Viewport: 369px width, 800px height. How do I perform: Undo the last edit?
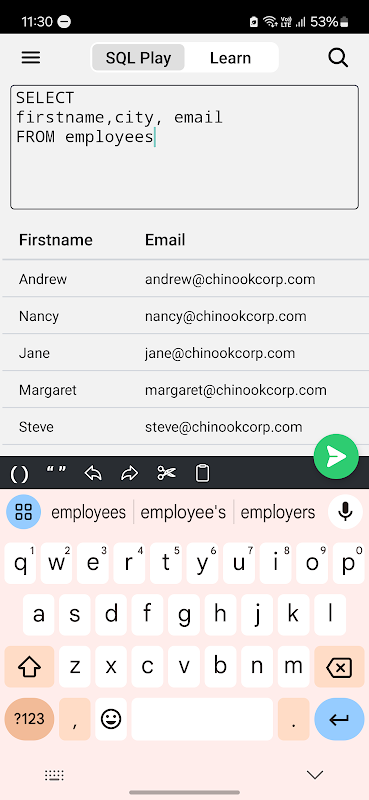93,473
